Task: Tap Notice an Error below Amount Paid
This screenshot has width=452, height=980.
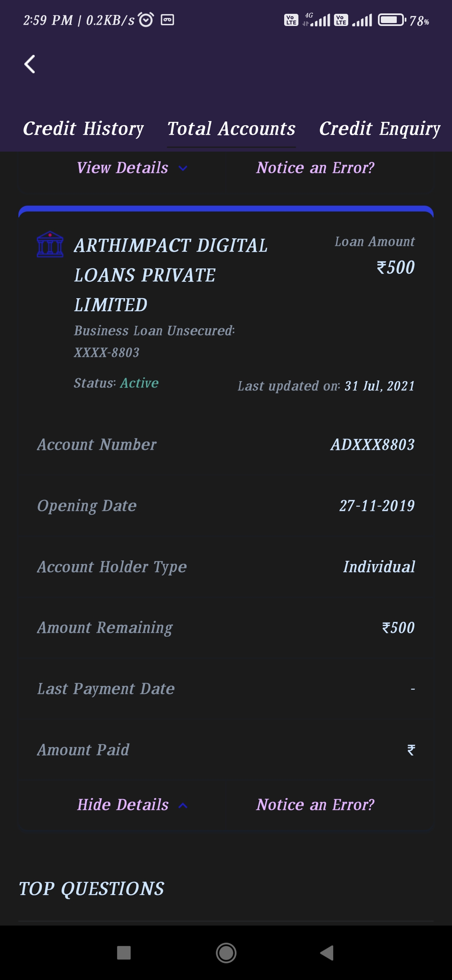Action: coord(316,805)
